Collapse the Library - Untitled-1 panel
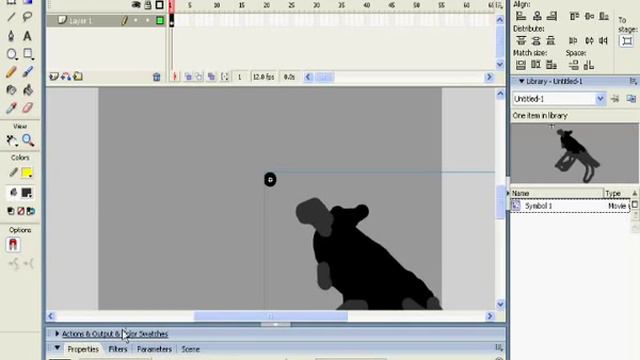 (x=521, y=81)
